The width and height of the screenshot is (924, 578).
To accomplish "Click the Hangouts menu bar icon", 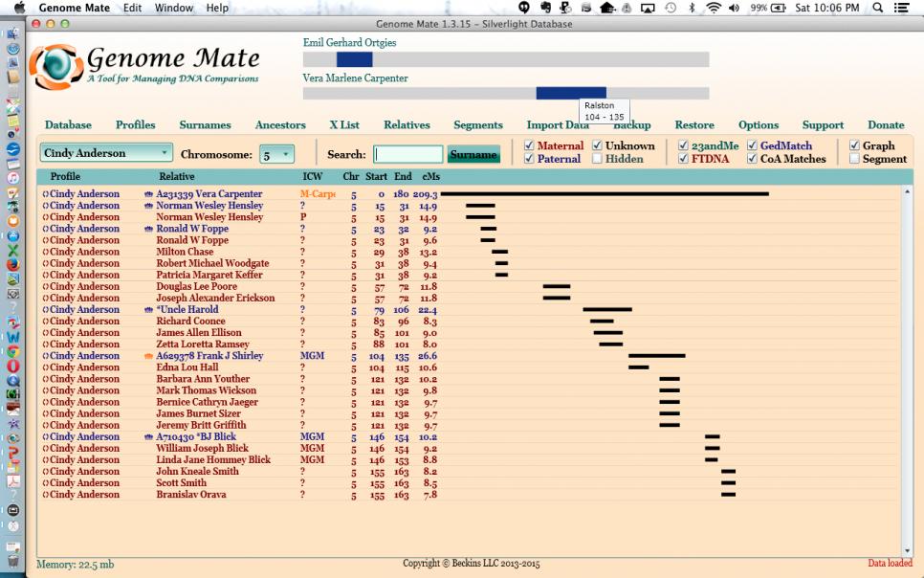I will 524,8.
